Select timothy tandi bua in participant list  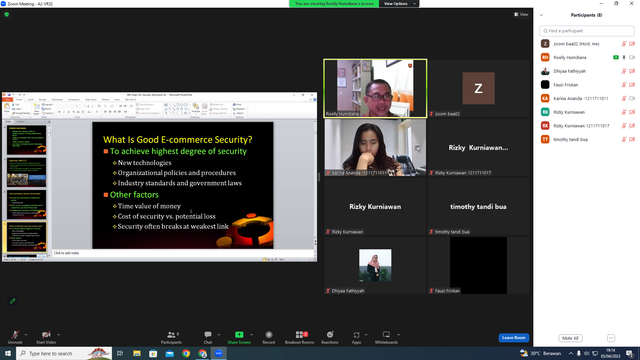(587, 139)
